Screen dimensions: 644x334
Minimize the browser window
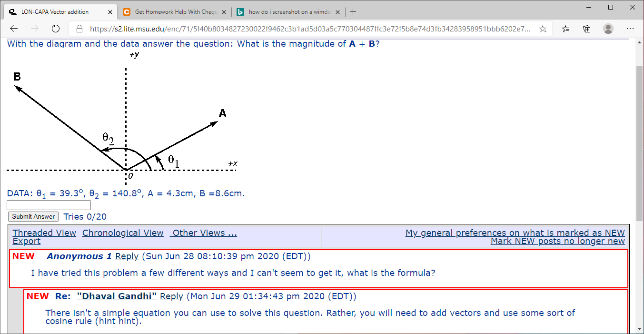pyautogui.click(x=589, y=7)
